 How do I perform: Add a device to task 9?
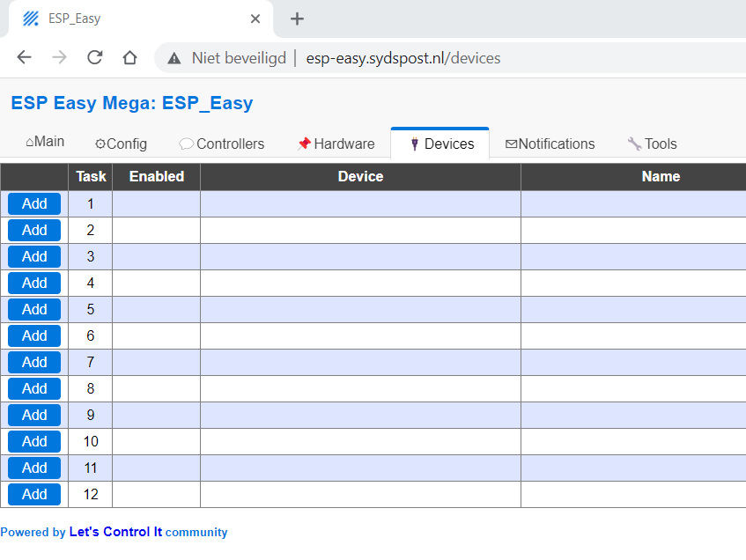(34, 415)
